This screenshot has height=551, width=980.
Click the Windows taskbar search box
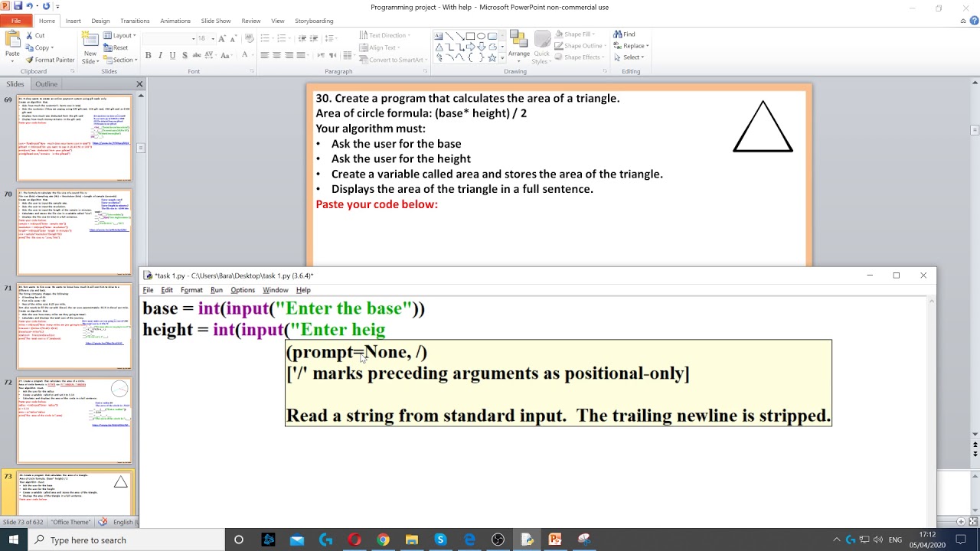(126, 540)
